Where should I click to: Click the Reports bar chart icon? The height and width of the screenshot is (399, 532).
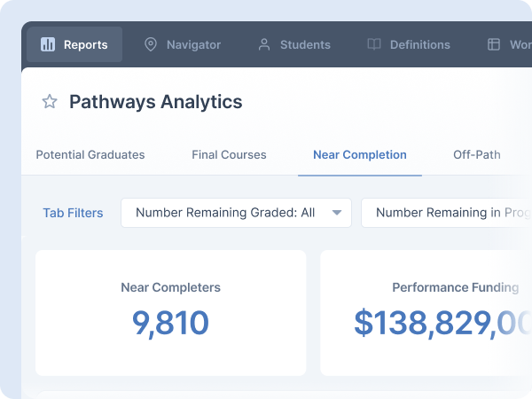(x=48, y=44)
